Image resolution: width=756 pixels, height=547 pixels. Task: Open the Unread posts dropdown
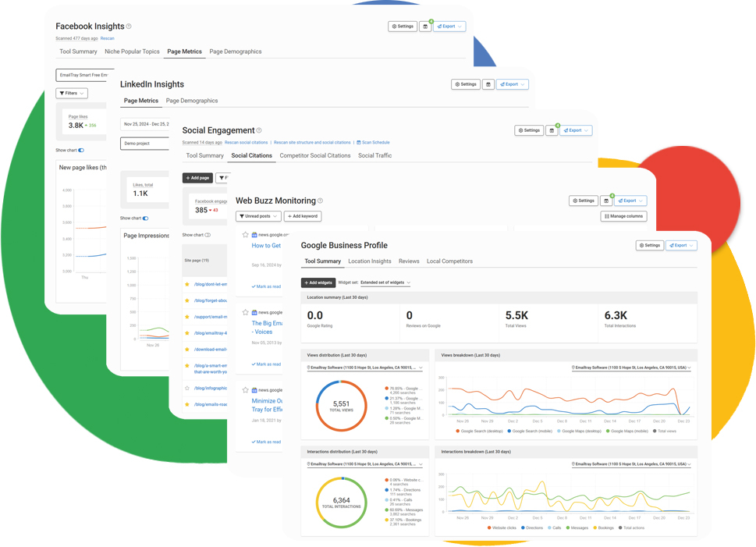pyautogui.click(x=258, y=216)
